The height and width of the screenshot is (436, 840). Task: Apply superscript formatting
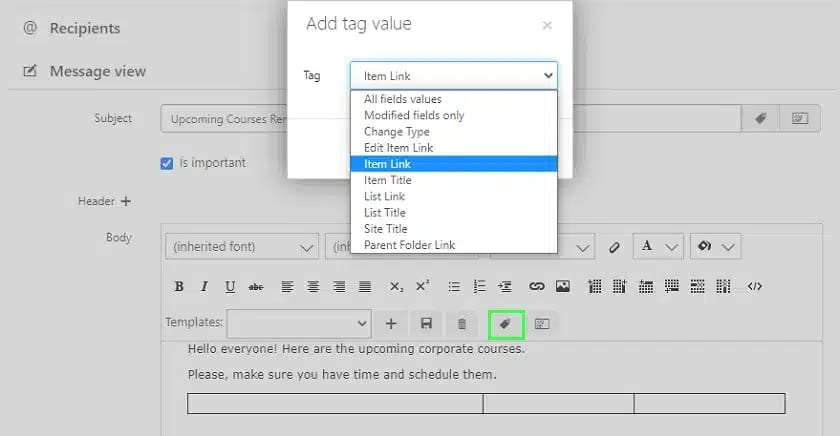(423, 286)
